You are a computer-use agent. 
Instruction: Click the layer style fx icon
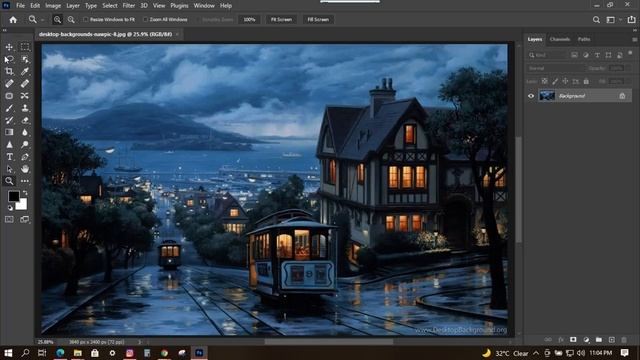(x=561, y=340)
